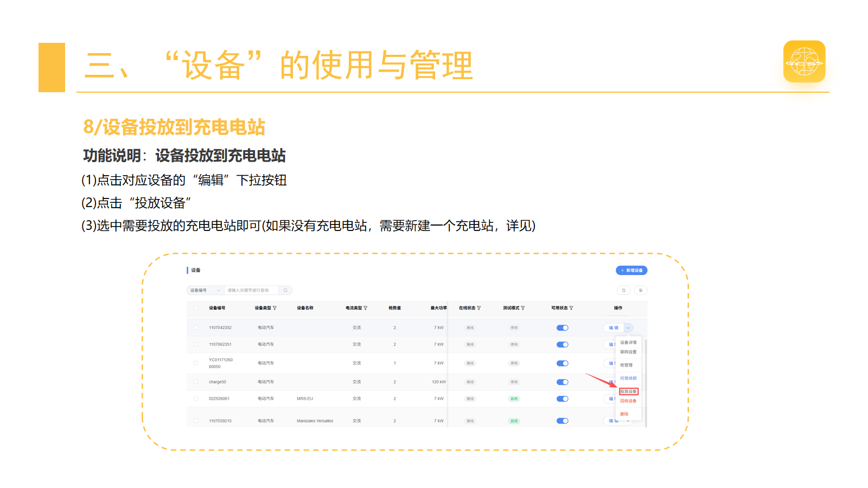Screen dimensions: 868x488
Task: Click filter icon next to 可用状态
Action: point(571,308)
